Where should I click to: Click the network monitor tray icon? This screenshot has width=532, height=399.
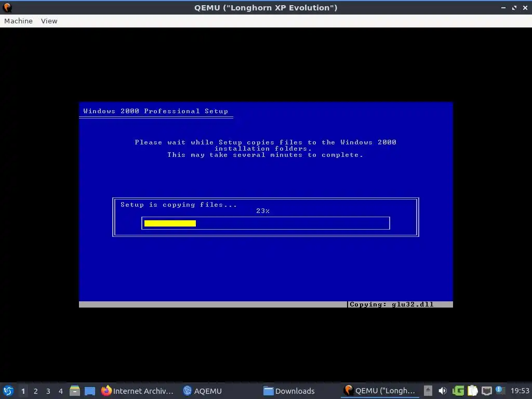[x=486, y=391]
